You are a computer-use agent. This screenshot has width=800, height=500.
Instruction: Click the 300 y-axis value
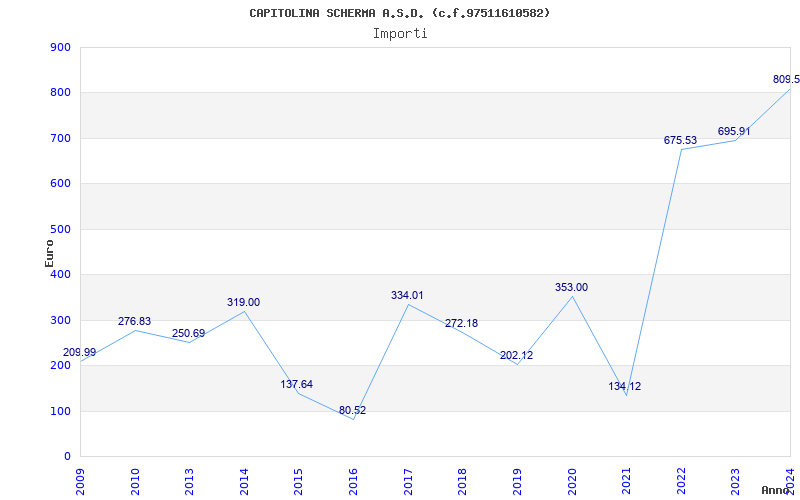(60, 320)
